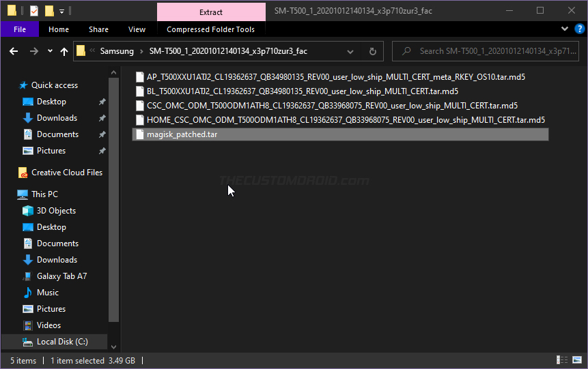Screen dimensions: 588x369
Task: Expand the ribbon using the chevron
Action: 564,29
